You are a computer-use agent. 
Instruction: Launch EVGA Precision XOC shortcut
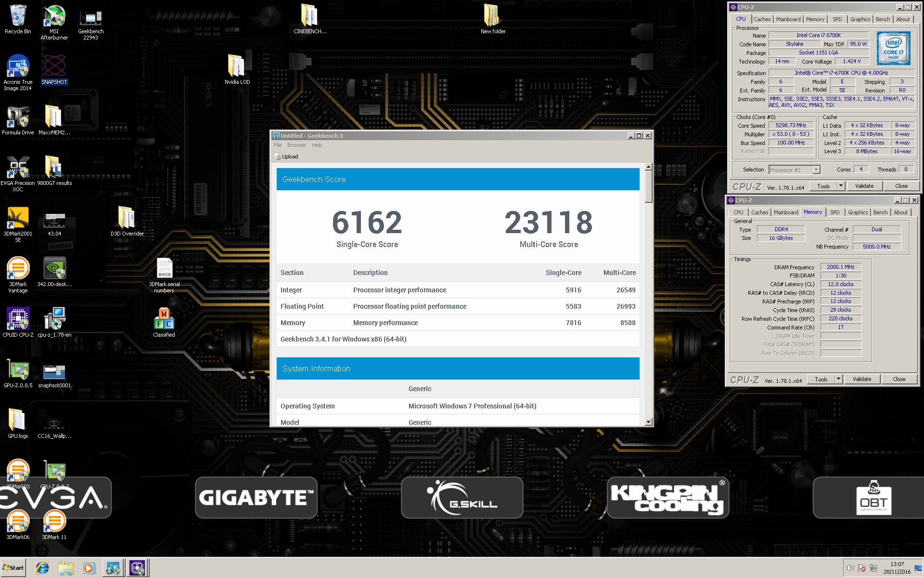click(x=18, y=173)
